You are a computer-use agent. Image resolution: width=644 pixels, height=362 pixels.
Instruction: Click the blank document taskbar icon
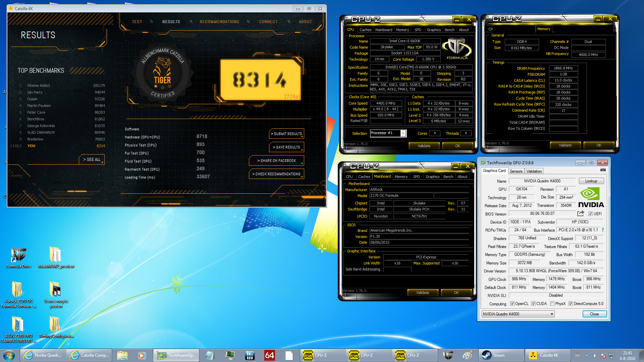(x=289, y=355)
